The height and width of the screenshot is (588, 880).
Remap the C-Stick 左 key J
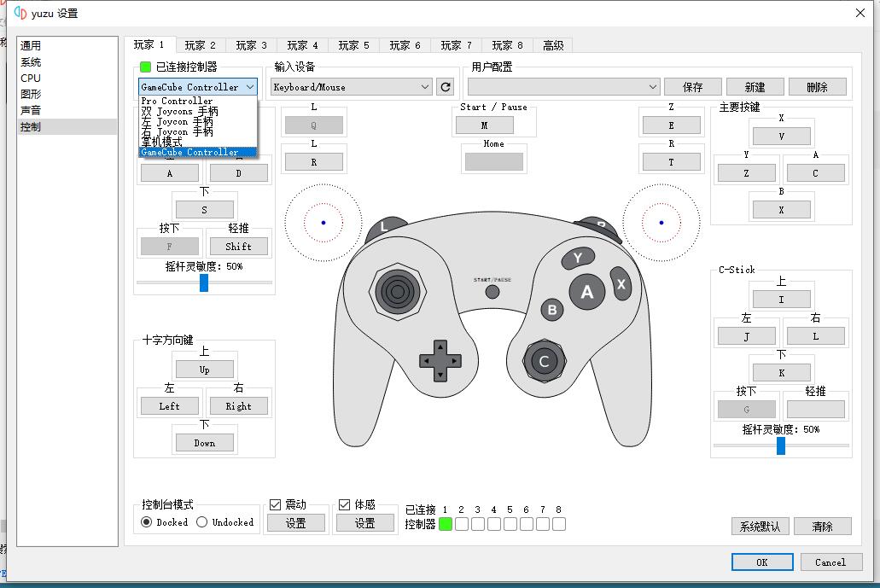pos(747,336)
